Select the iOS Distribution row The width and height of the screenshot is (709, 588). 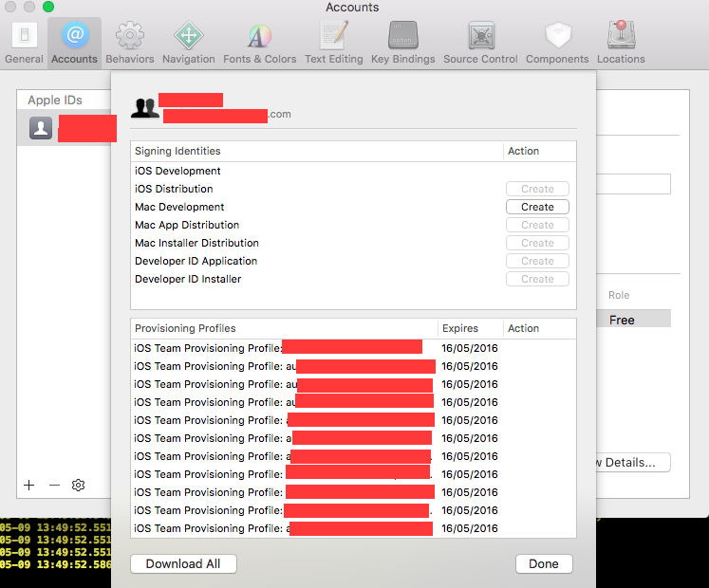point(353,189)
